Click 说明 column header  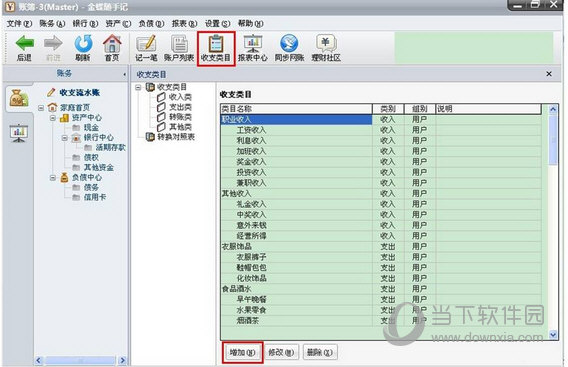pos(488,109)
